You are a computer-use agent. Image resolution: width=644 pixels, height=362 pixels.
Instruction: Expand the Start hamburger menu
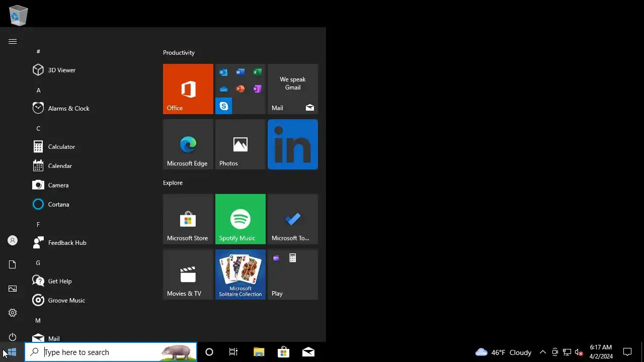[13, 41]
